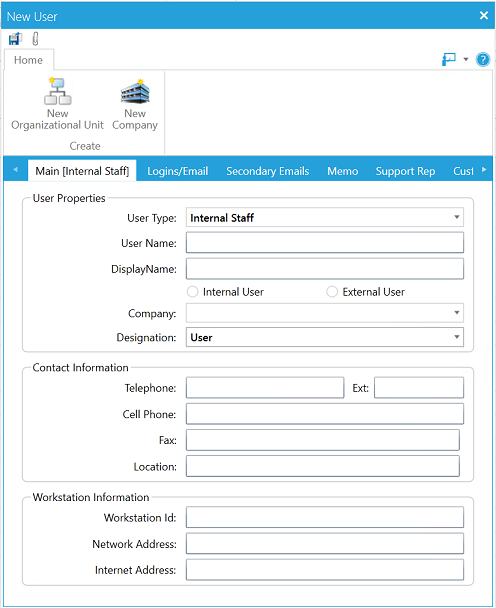The height and width of the screenshot is (608, 496).
Task: Select the Internal User radio button
Action: click(193, 292)
